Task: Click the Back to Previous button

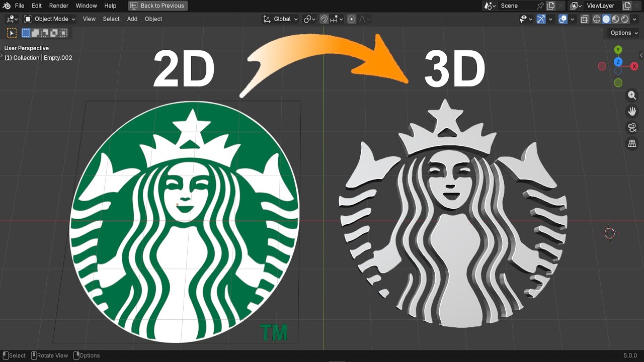Action: point(157,6)
